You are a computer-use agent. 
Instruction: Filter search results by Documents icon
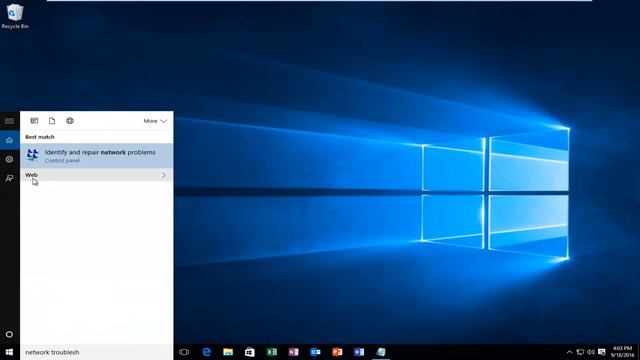coord(52,121)
